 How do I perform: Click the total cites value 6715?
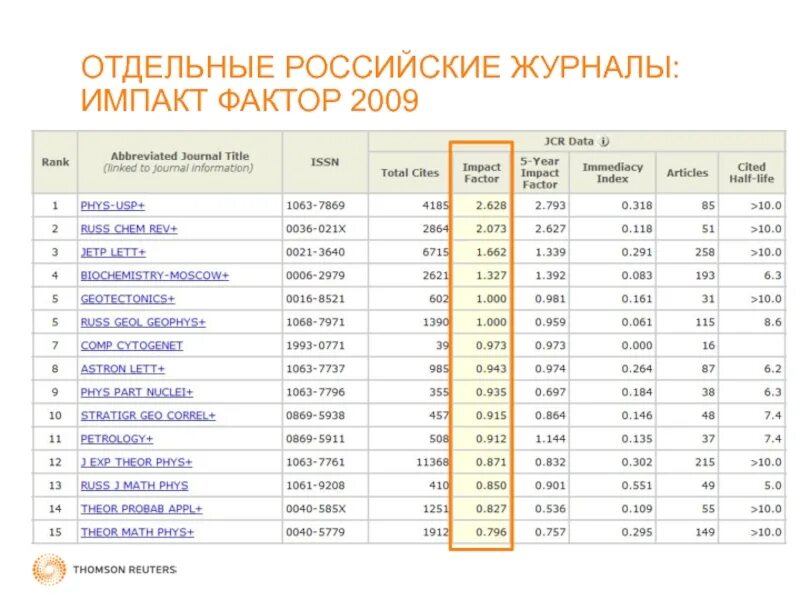tap(436, 253)
